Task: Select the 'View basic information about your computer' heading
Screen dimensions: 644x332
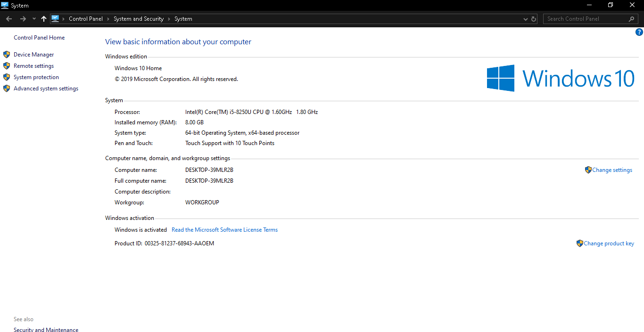Action: tap(178, 42)
